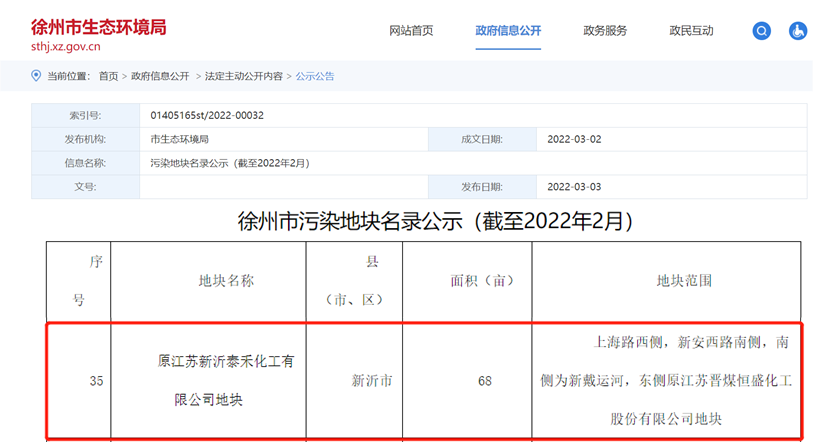Click the 发布机构 label cell

(x=85, y=139)
